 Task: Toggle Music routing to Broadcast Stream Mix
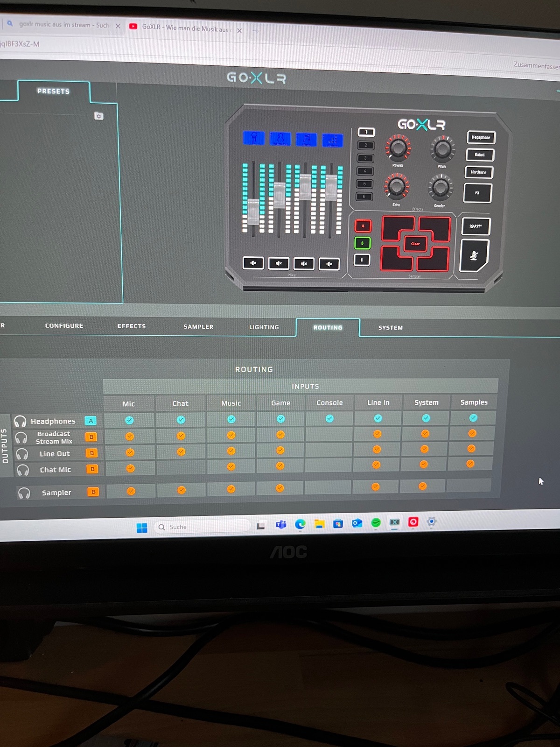(x=231, y=435)
